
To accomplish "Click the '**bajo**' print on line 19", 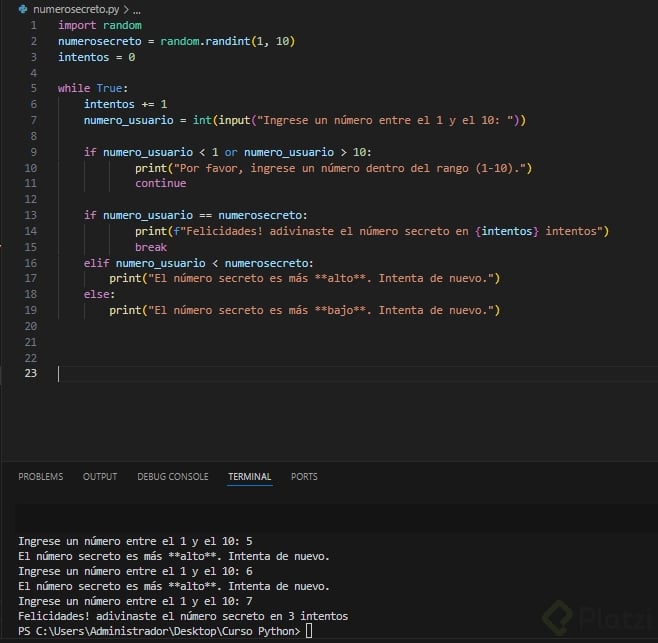I will pos(305,311).
